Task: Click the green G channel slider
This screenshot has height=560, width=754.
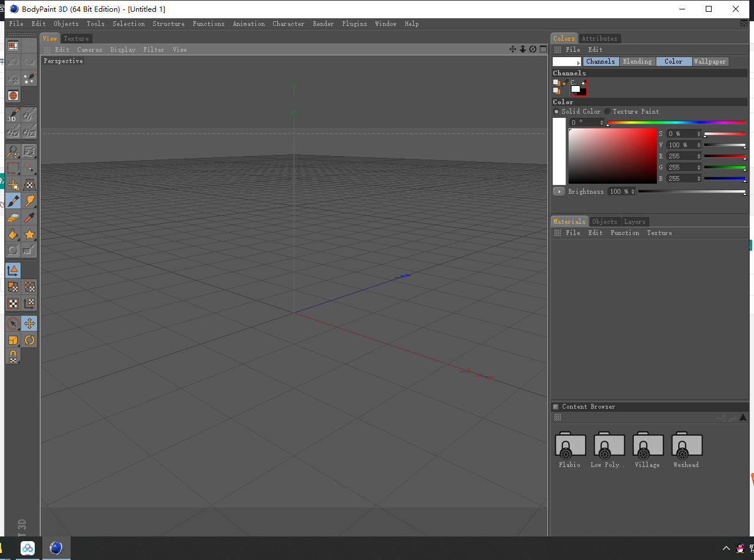Action: tap(725, 167)
